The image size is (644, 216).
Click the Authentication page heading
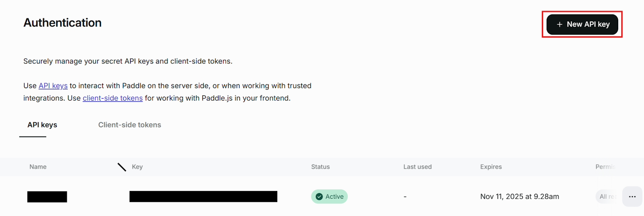pyautogui.click(x=62, y=23)
